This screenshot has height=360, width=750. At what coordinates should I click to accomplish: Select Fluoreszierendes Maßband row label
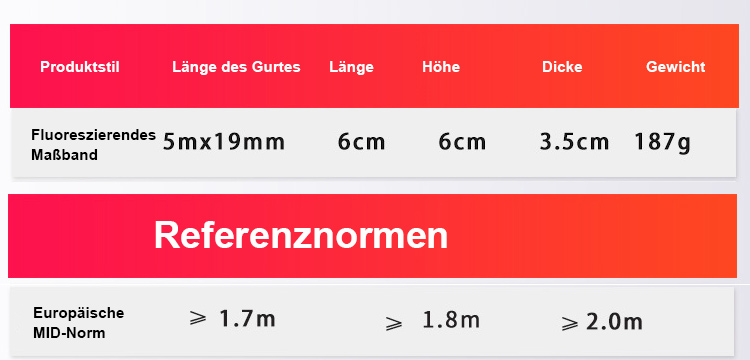tap(93, 145)
